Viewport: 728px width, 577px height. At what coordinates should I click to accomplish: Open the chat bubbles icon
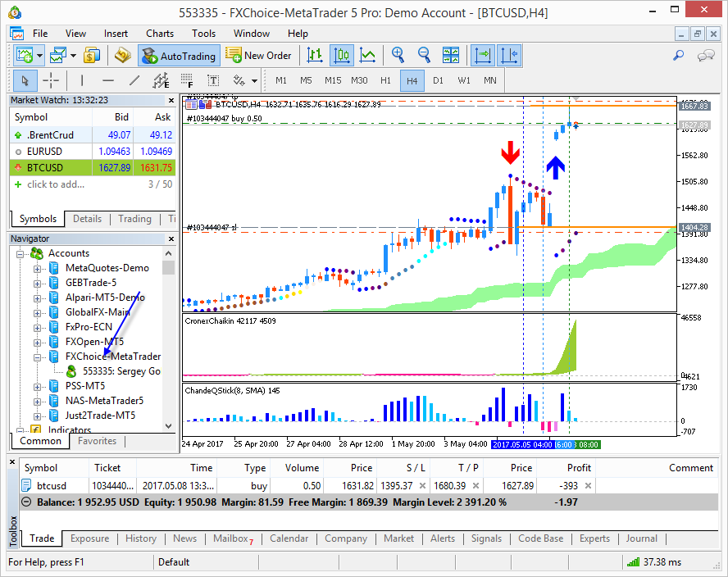(705, 56)
